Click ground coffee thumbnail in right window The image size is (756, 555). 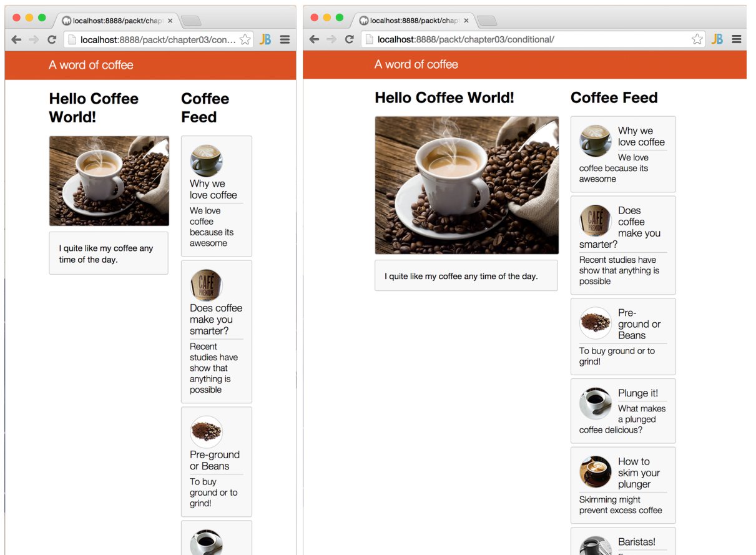click(596, 323)
